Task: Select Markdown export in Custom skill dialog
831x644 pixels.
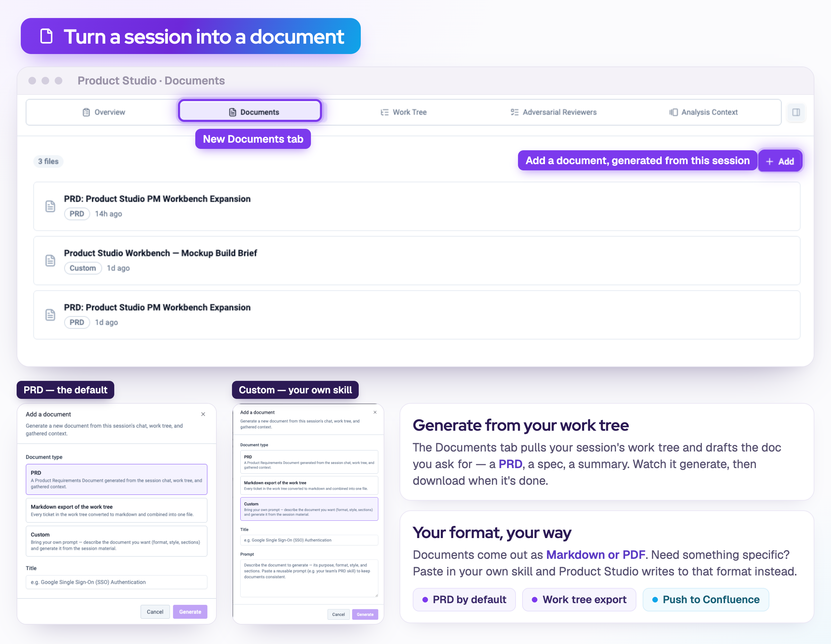Action: [x=309, y=485]
